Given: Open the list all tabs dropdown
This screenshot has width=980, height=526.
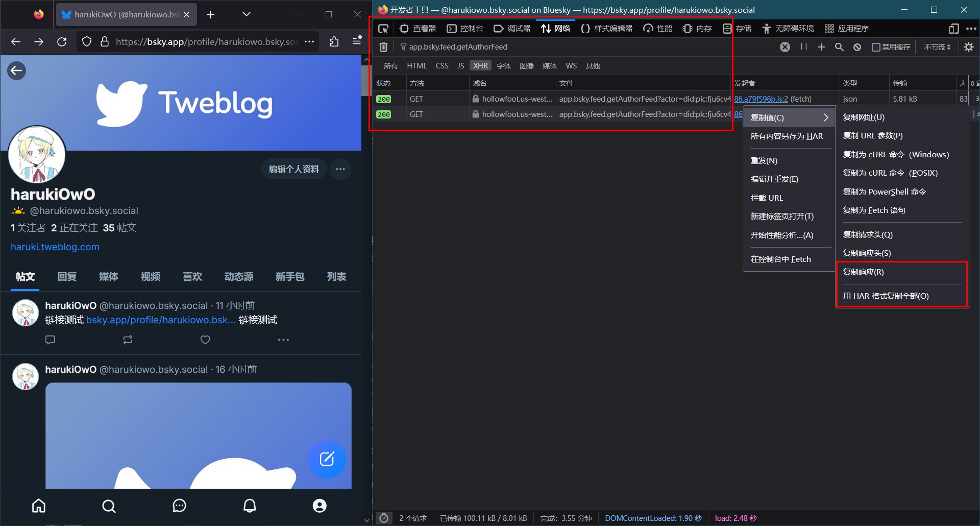Looking at the screenshot, I should (x=247, y=14).
